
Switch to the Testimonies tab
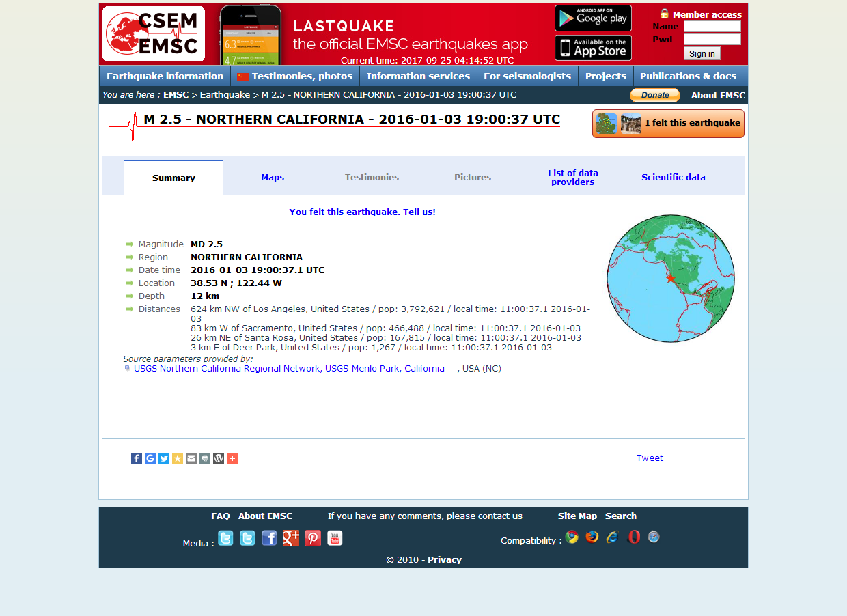tap(372, 177)
